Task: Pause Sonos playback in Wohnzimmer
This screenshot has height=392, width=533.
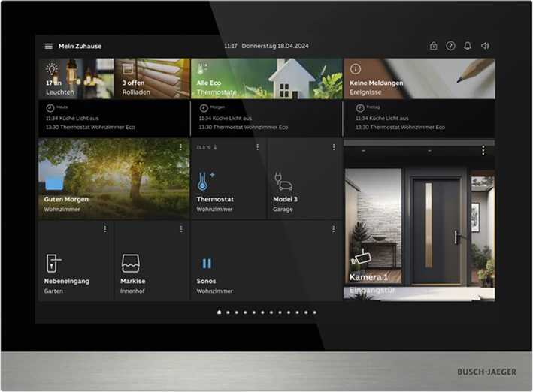Action: point(207,264)
